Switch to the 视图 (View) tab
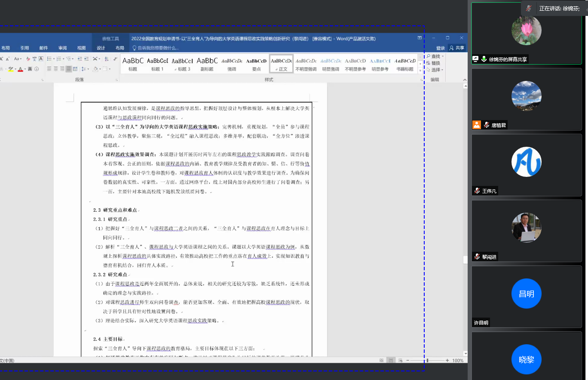The image size is (588, 380). (x=81, y=48)
